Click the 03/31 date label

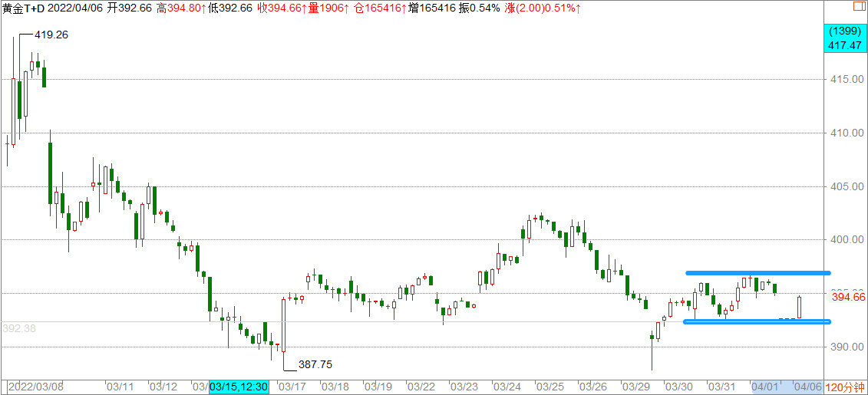click(x=722, y=386)
